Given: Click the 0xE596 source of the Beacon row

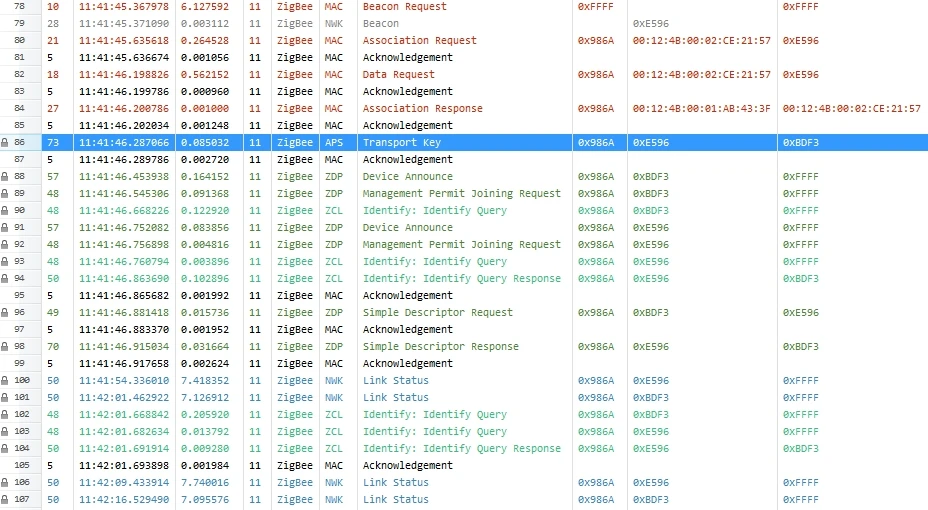Looking at the screenshot, I should click(x=650, y=24).
